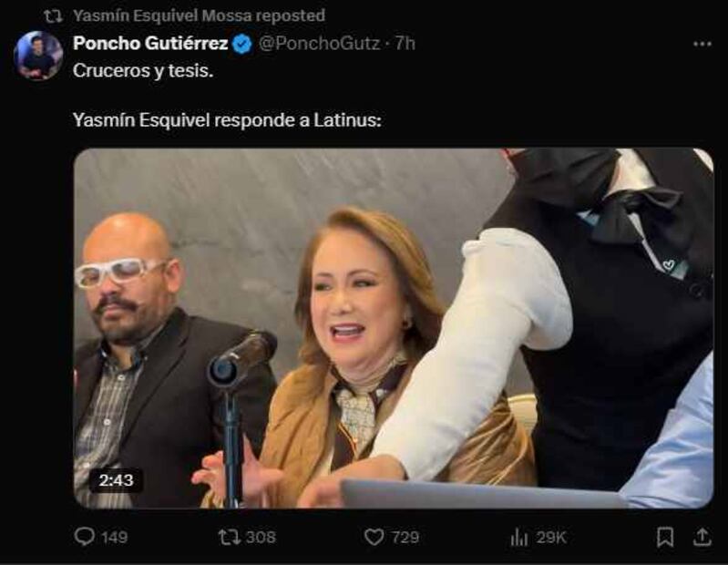
Task: Click the reply speech bubble icon
Action: [x=85, y=537]
